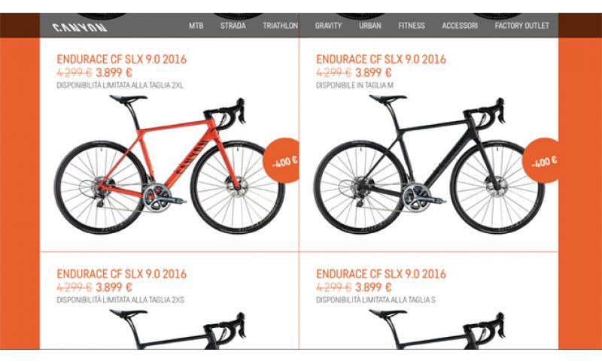Click the 3.899 € price of 2XL bike
This screenshot has height=364, width=602.
114,72
